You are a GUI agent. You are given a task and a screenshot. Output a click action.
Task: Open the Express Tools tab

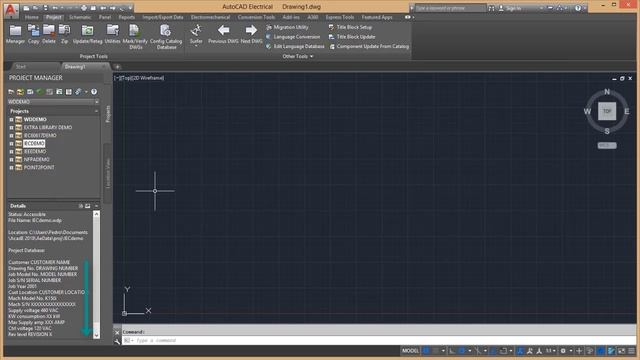coord(340,17)
